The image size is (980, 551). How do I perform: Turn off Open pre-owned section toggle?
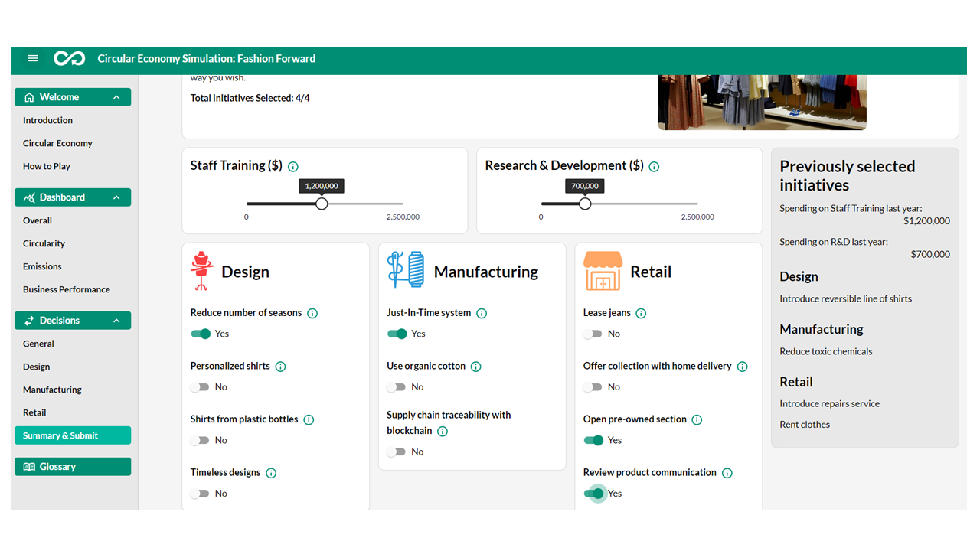(593, 440)
